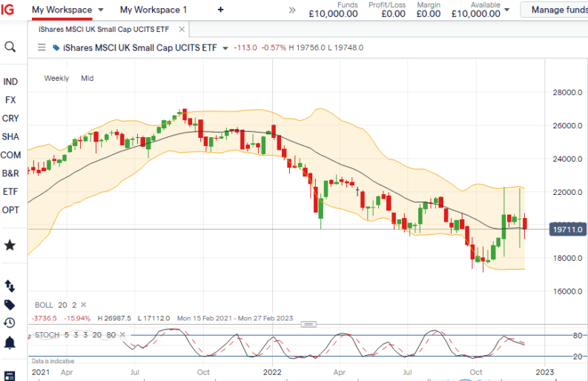
Task: Open FX markets category
Action: pos(10,100)
